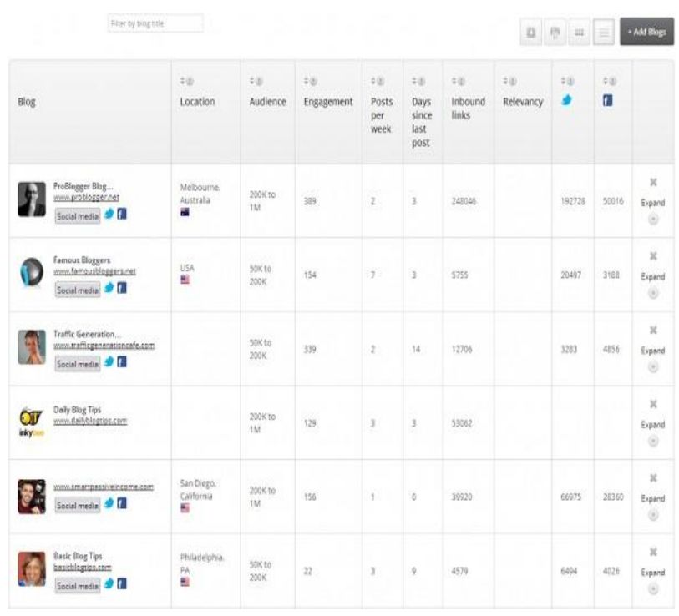The width and height of the screenshot is (679, 616).
Task: Click the export icon left of print
Action: (x=531, y=32)
